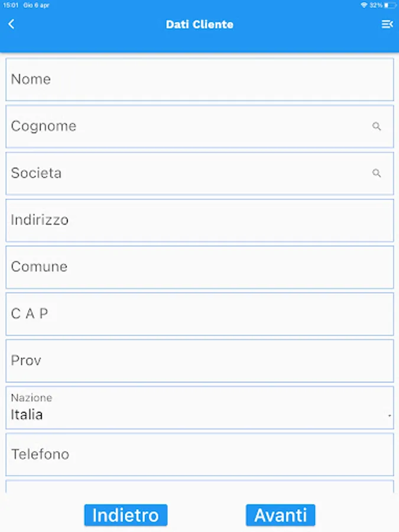Click the search icon in Cognome field
Image resolution: width=399 pixels, height=532 pixels.
pos(377,126)
